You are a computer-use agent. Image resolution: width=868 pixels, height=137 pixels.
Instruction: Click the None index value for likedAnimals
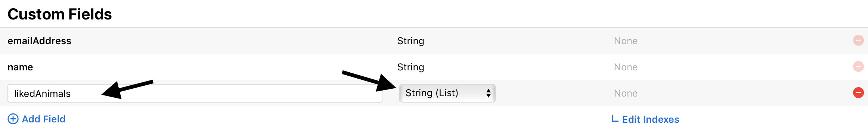pos(626,93)
